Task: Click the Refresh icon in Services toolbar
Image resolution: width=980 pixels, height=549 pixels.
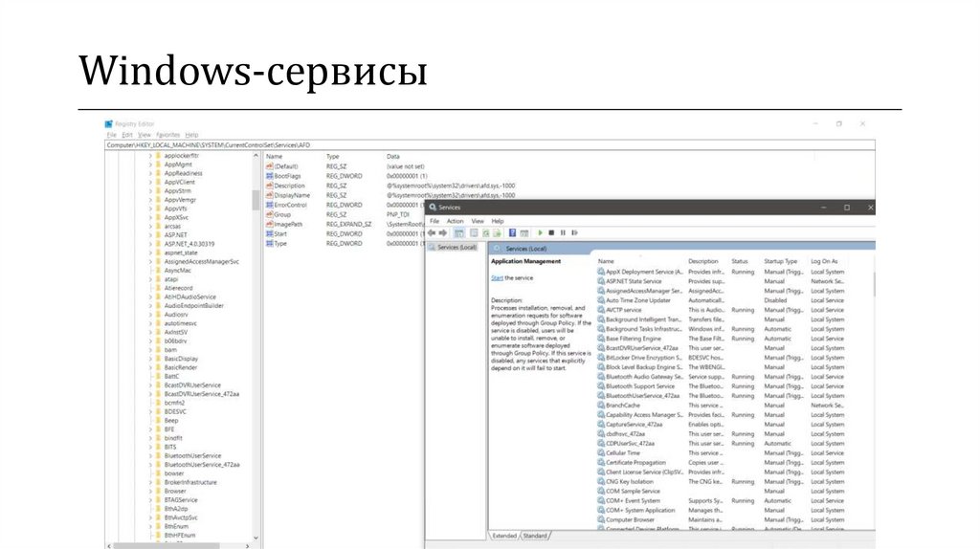Action: [x=485, y=232]
